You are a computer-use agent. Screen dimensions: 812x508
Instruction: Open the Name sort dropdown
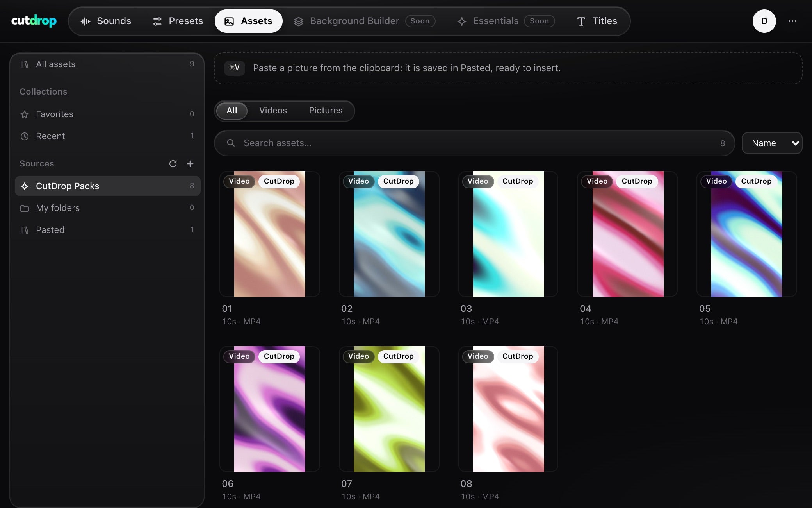point(772,143)
